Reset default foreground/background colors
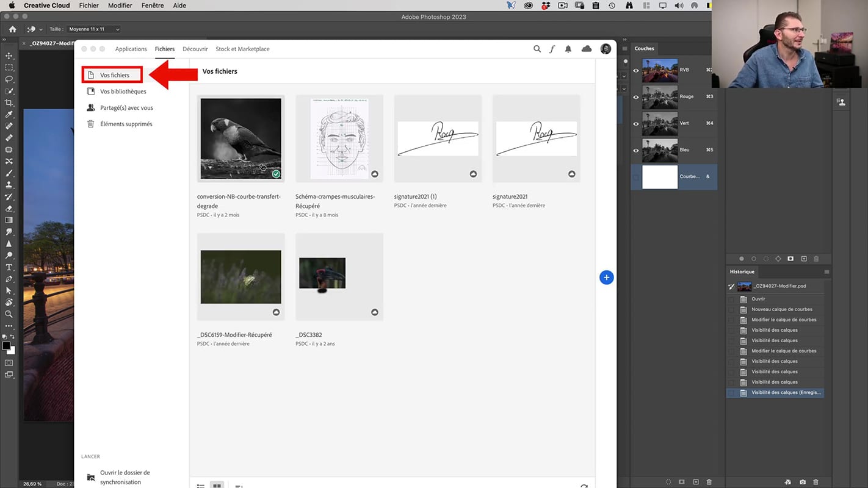868x488 pixels. 4,337
